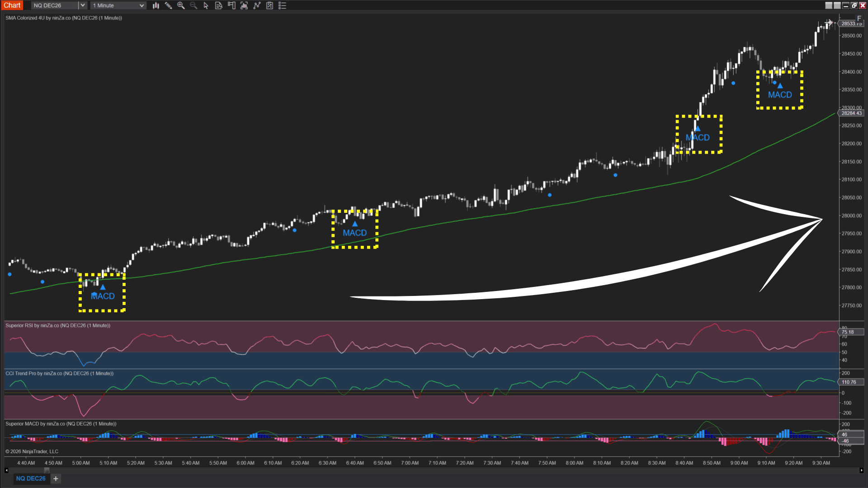Open the Properties list icon
Viewport: 868px width, 488px height.
point(282,5)
